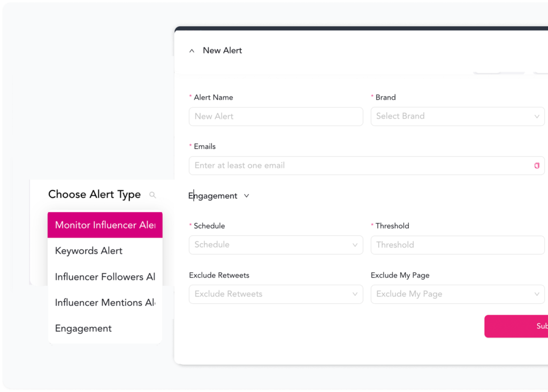548x392 pixels.
Task: Open the Exclude My Page dropdown
Action: coord(458,294)
